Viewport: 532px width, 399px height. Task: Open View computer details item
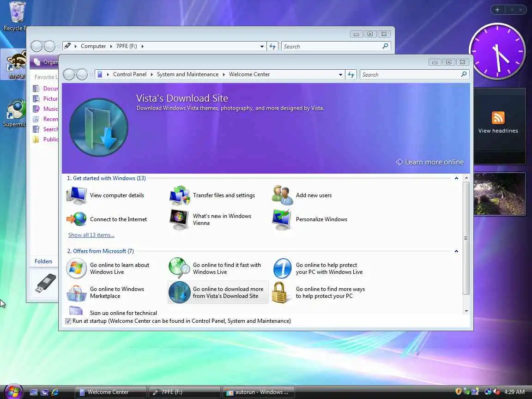[106, 195]
